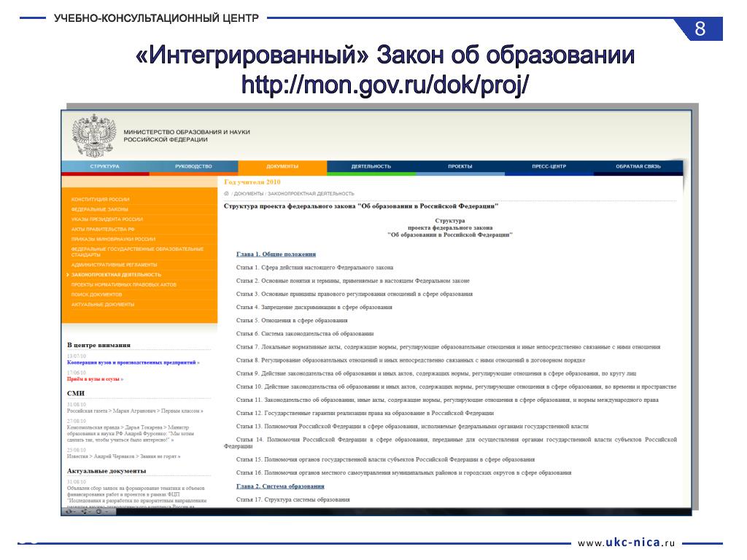Click ЗАКОНОПРОЕКТНАЯ ДЕЯТЕЛЬНОСТЬ in the breadcrumb
Screen dimensions: 747x560
[x=311, y=194]
